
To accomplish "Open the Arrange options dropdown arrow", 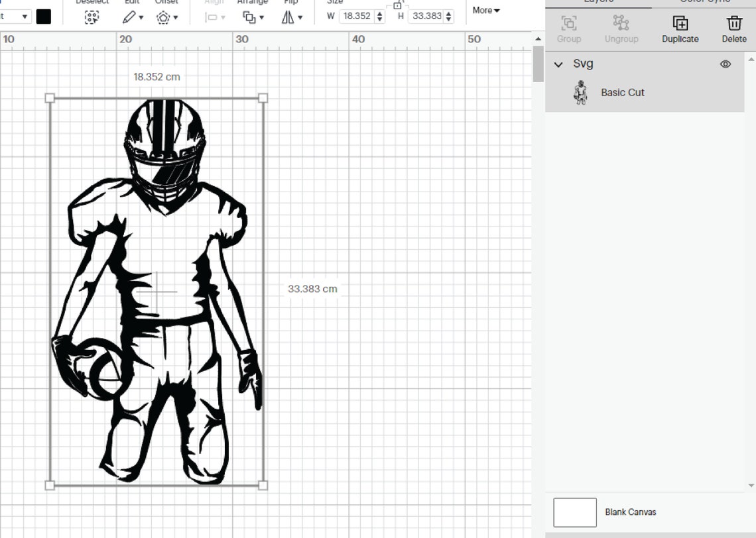I will pos(262,17).
